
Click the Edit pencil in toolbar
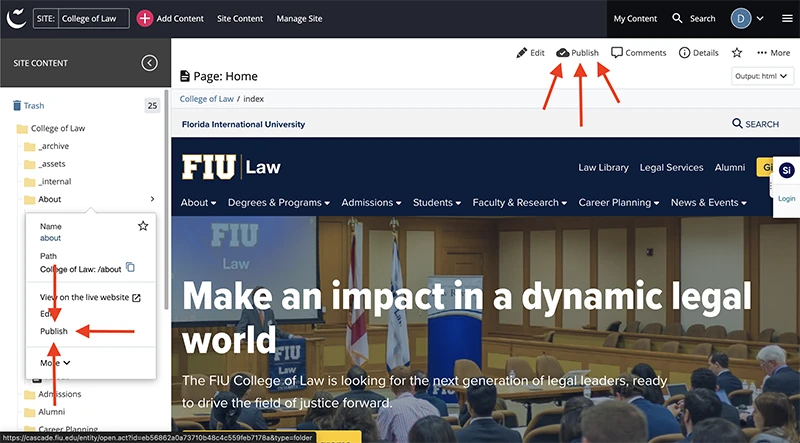[x=530, y=52]
